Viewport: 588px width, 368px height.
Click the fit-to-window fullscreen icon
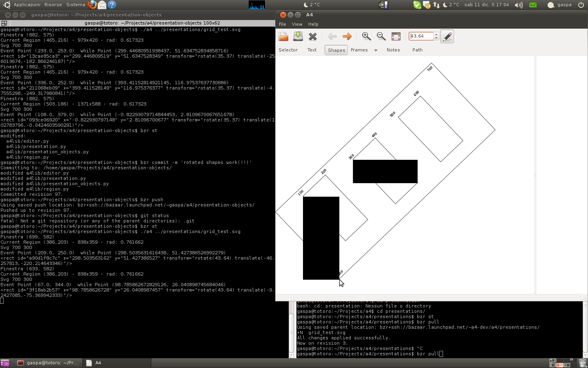pyautogui.click(x=396, y=37)
